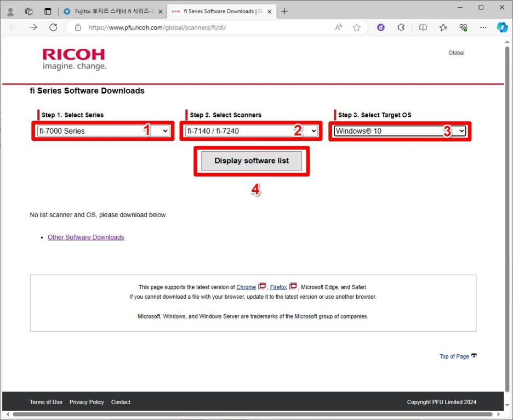Click the new-window icon beside Chrome

262,286
